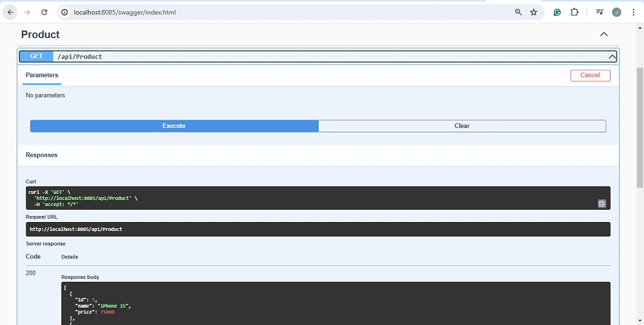Execute the GET request
Viewport: 644px width, 325px height.
click(x=174, y=127)
